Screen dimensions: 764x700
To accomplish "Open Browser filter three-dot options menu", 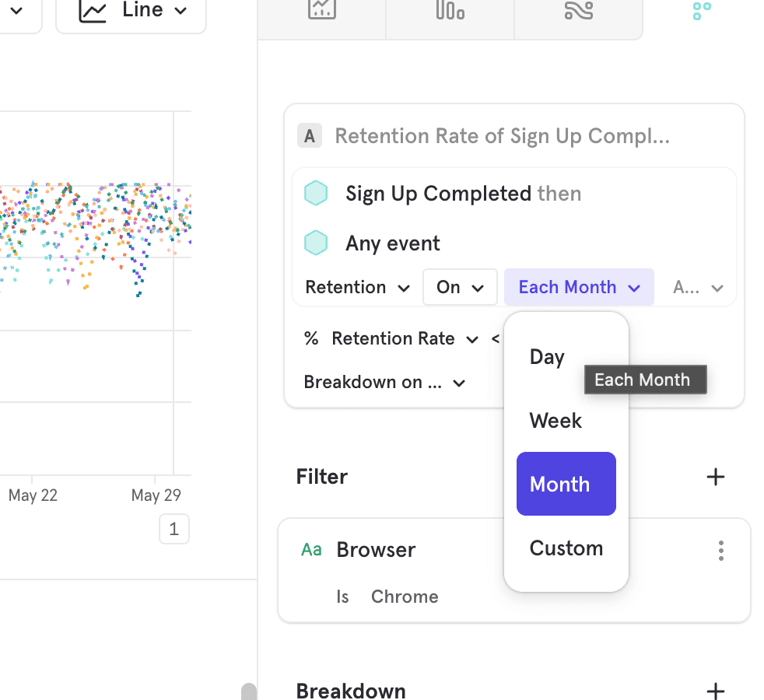I will [721, 551].
